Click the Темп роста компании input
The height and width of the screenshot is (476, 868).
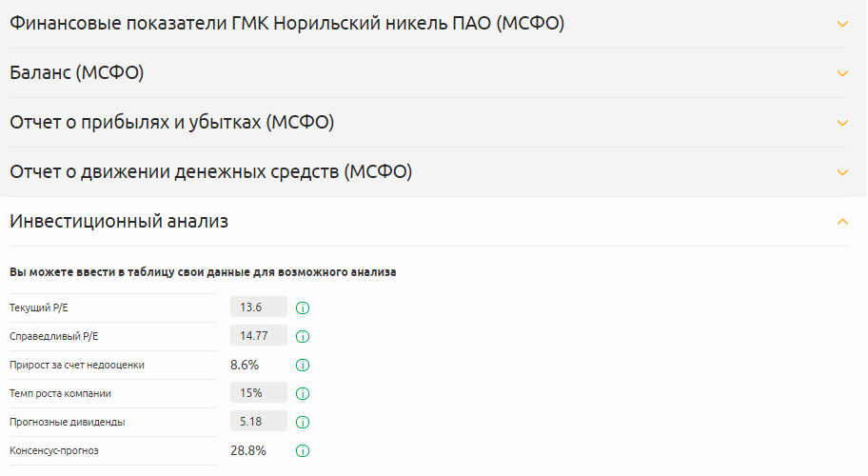pyautogui.click(x=259, y=392)
